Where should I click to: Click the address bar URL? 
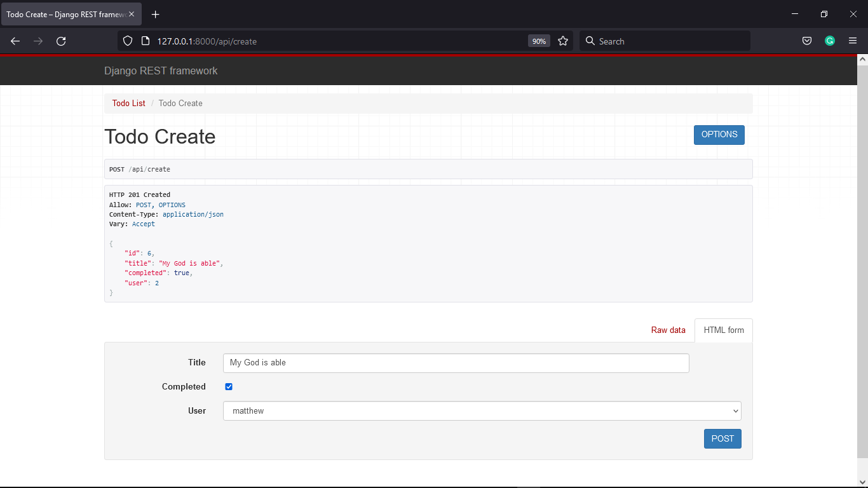(x=207, y=41)
